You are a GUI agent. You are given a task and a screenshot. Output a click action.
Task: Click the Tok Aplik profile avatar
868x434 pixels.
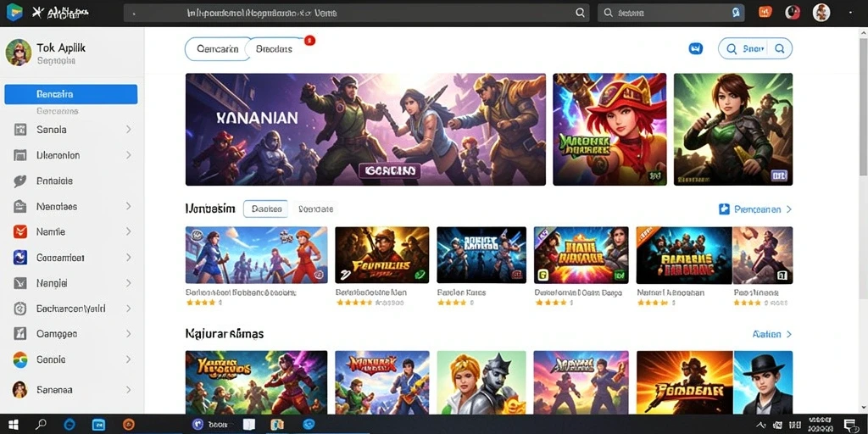[19, 53]
